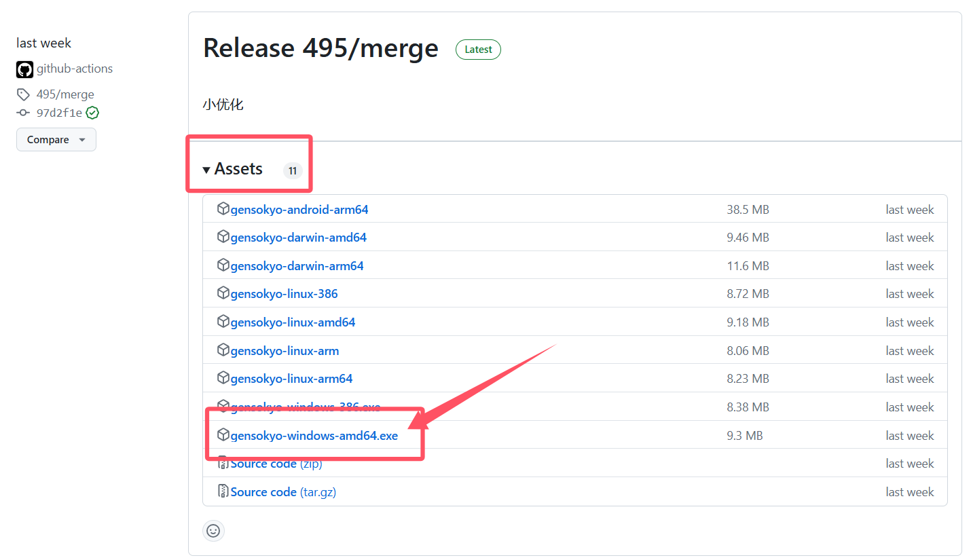Image resolution: width=971 pixels, height=560 pixels.
Task: Open the 97d2f1e commit link
Action: click(x=59, y=113)
